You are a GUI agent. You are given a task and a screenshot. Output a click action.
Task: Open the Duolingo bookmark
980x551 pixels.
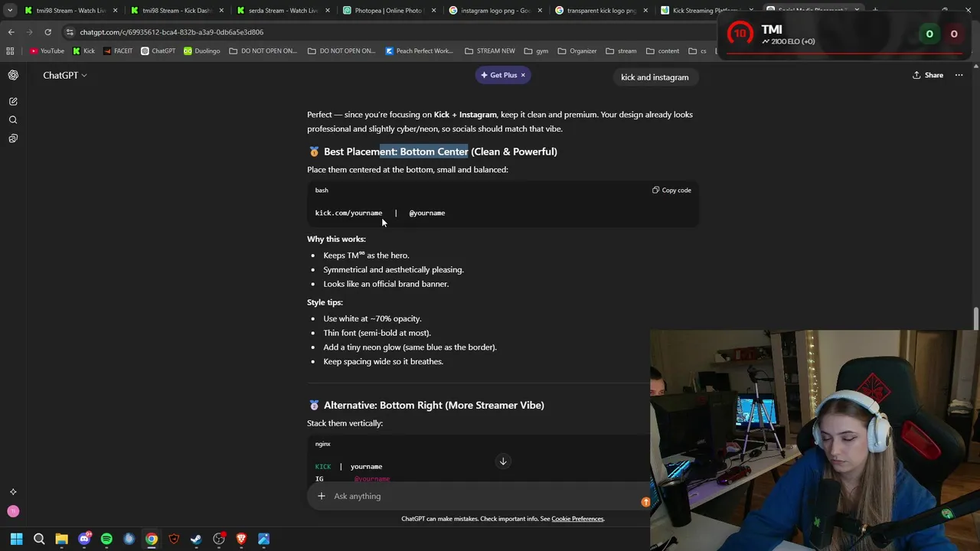tap(201, 51)
